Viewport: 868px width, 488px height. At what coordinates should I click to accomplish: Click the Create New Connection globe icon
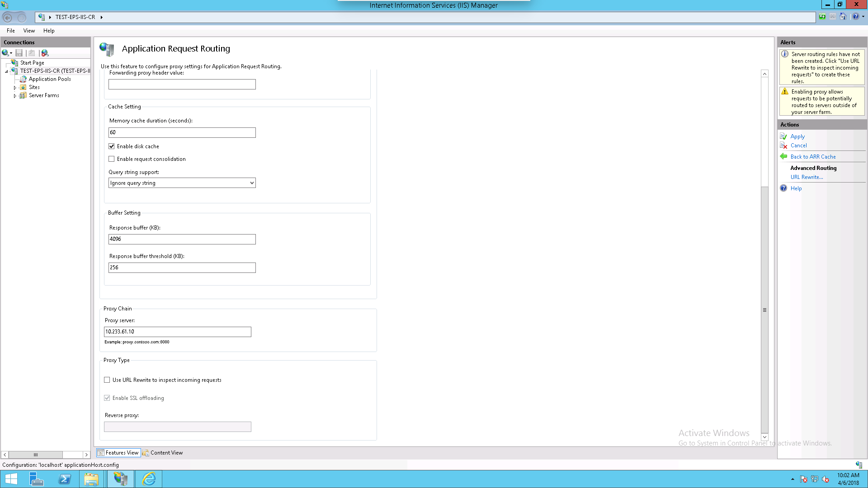click(x=5, y=53)
